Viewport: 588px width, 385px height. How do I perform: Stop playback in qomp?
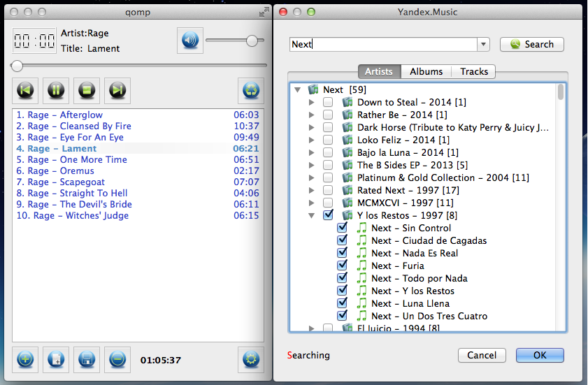point(87,90)
